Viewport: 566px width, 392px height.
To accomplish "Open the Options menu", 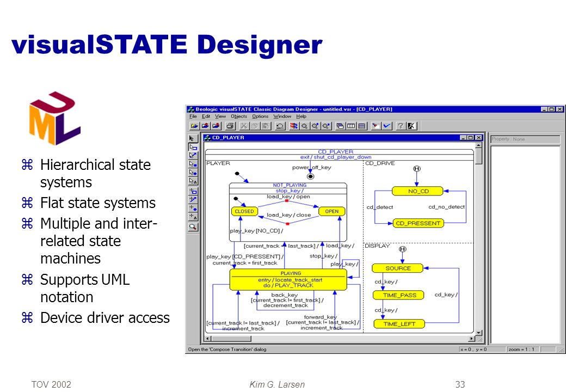I will tap(260, 116).
